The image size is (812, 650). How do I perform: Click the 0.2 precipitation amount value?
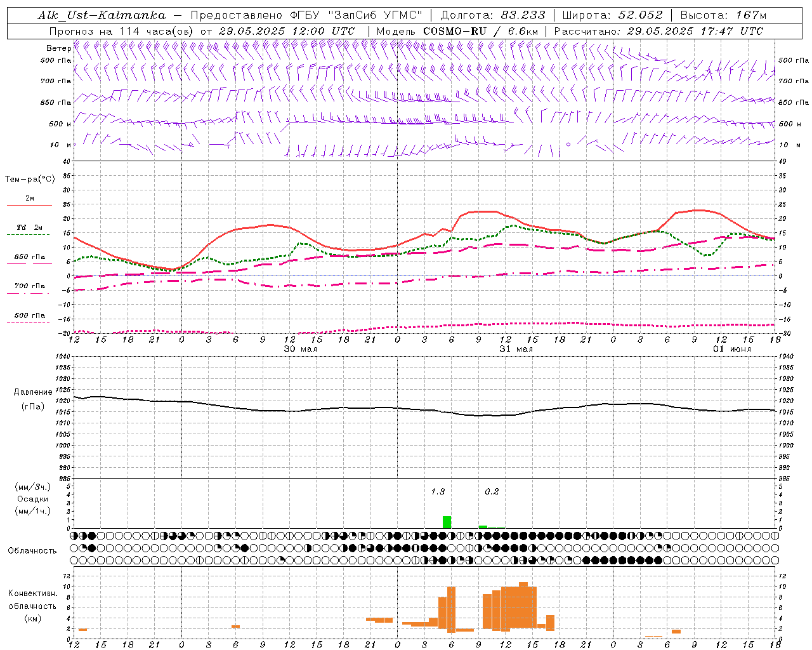[492, 491]
